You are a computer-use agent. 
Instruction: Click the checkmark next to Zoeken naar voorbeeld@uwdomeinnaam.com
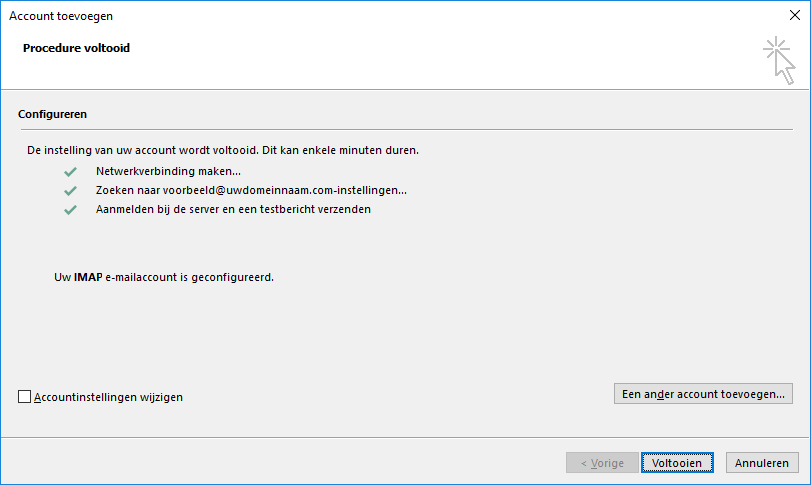tap(70, 191)
